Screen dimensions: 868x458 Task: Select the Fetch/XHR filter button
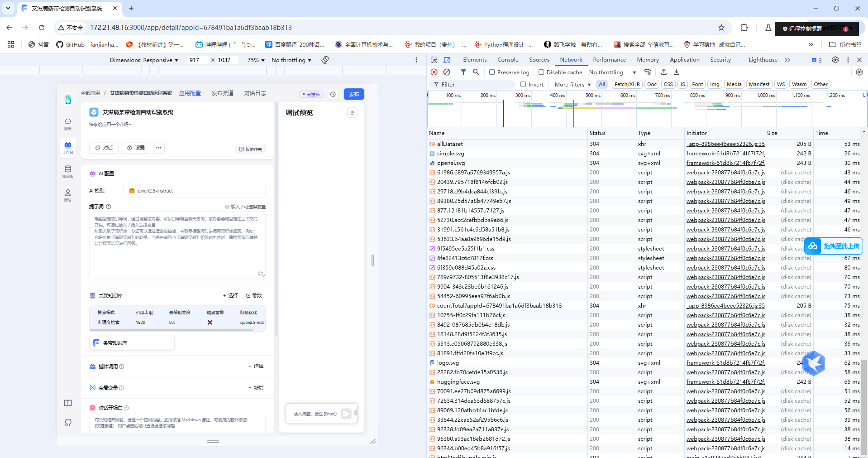tap(627, 84)
